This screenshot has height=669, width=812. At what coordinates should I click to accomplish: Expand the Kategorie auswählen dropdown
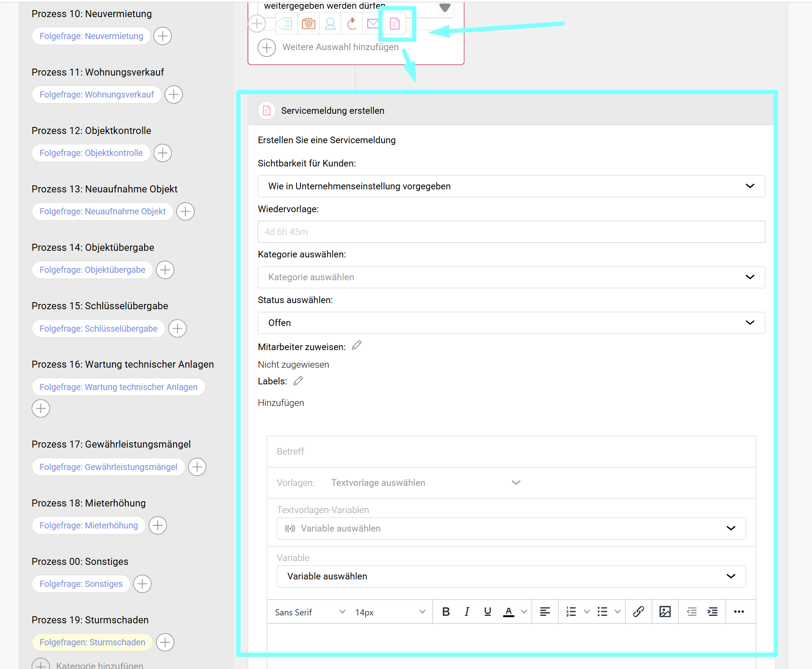511,277
